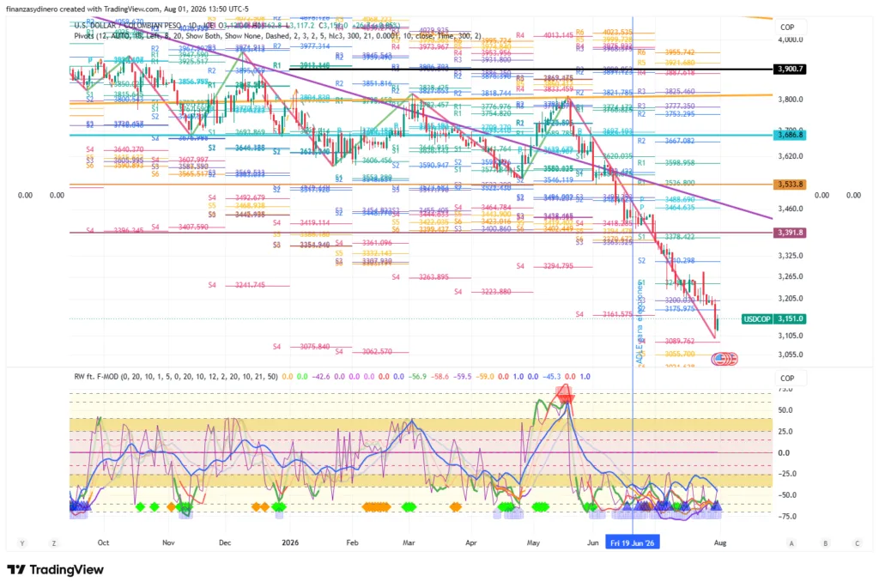Click the Oct label on the time axis
Image resolution: width=879 pixels, height=588 pixels.
point(103,543)
